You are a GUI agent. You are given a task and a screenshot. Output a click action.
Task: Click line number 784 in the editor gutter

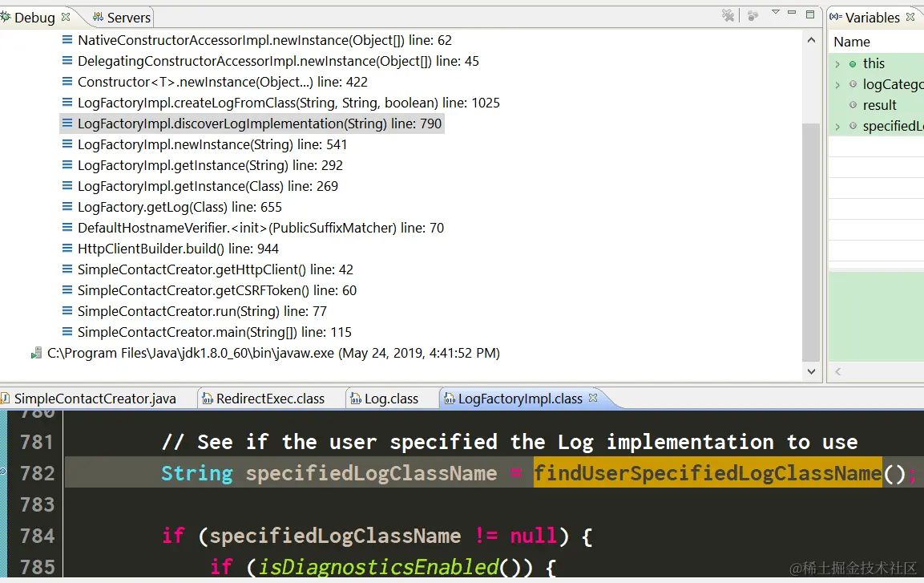click(x=37, y=535)
